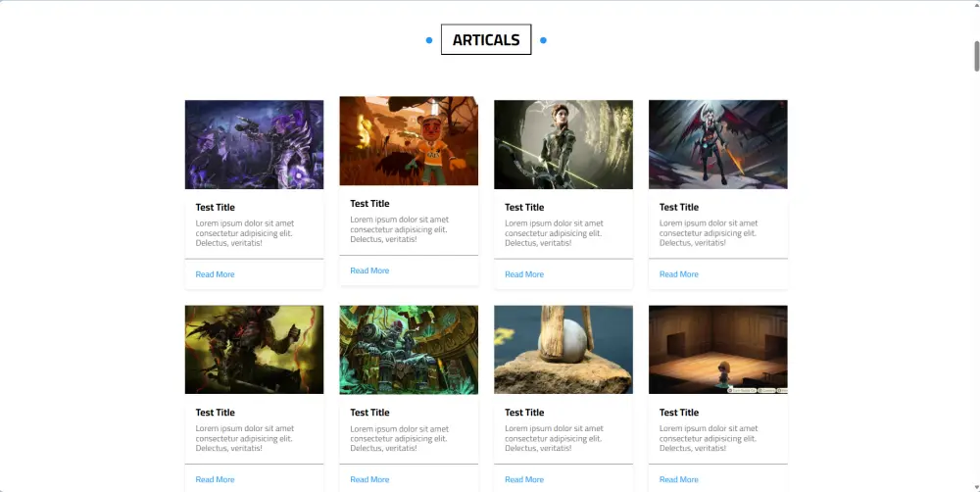The width and height of the screenshot is (980, 492).
Task: Open the purple armored gunner article image
Action: 255,144
